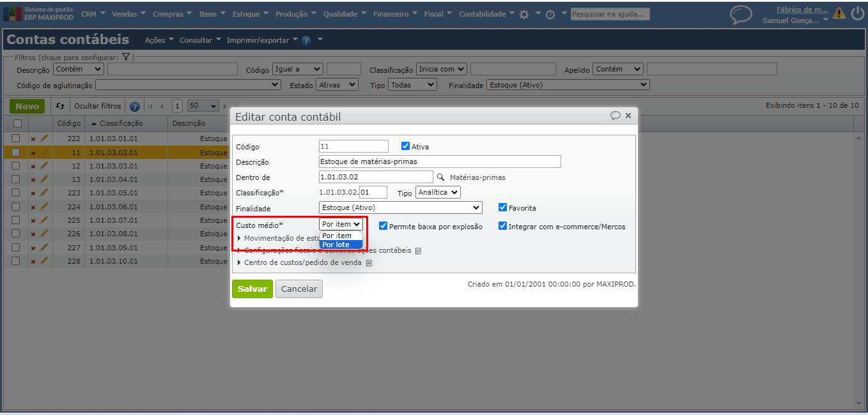868x415 pixels.
Task: Uncheck the Ativa checkbox
Action: [405, 146]
